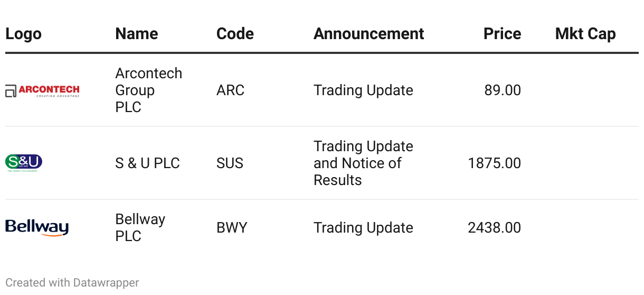The image size is (644, 295).
Task: Select the Arcontech Group PLC name
Action: click(148, 90)
